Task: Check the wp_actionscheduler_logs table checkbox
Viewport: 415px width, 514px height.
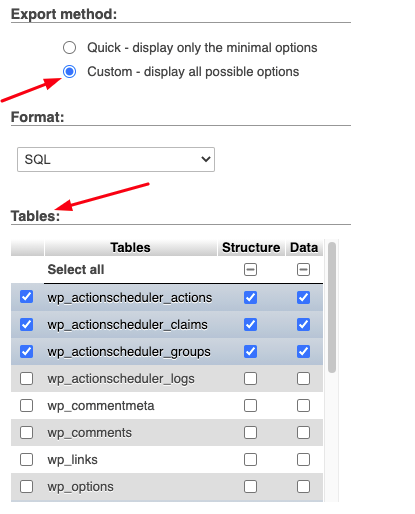Action: tap(26, 378)
